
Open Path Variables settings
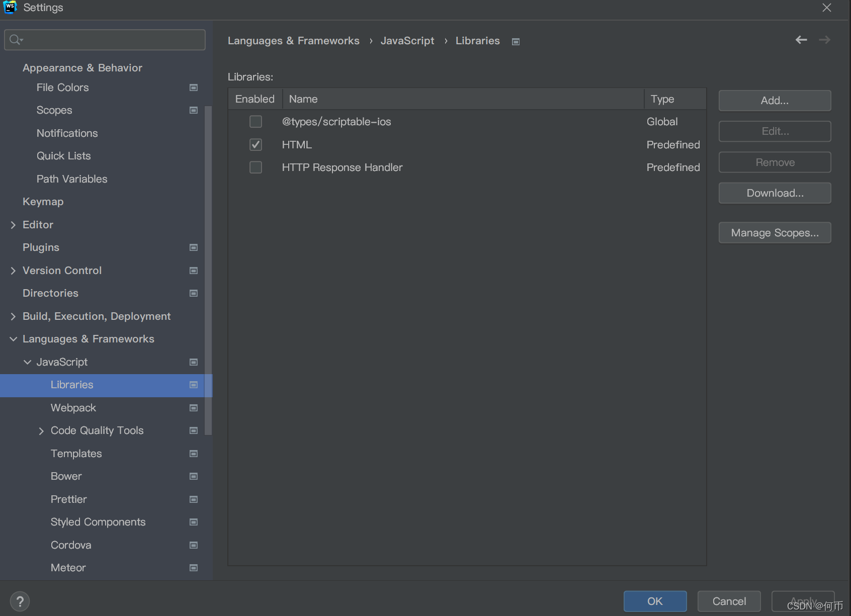point(72,179)
